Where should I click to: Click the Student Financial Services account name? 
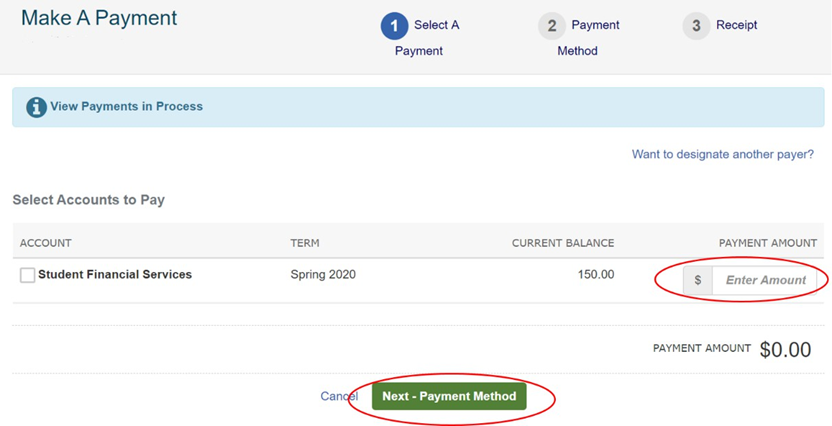[x=114, y=274]
